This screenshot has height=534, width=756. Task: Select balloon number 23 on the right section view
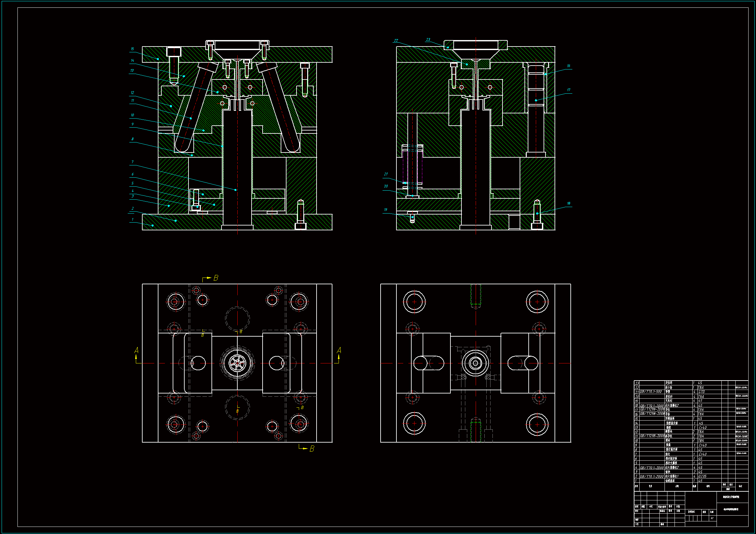(x=428, y=39)
